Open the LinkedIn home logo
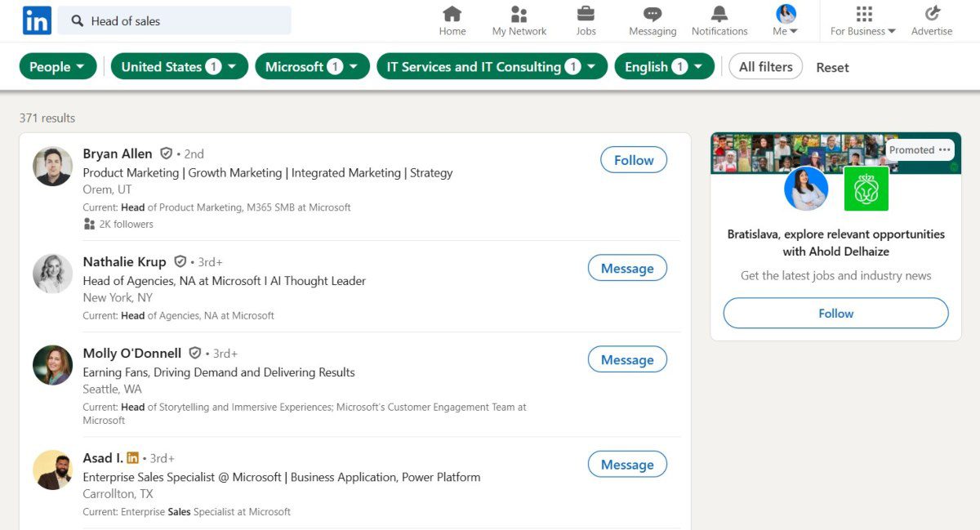Viewport: 980px width, 530px height. pyautogui.click(x=37, y=20)
